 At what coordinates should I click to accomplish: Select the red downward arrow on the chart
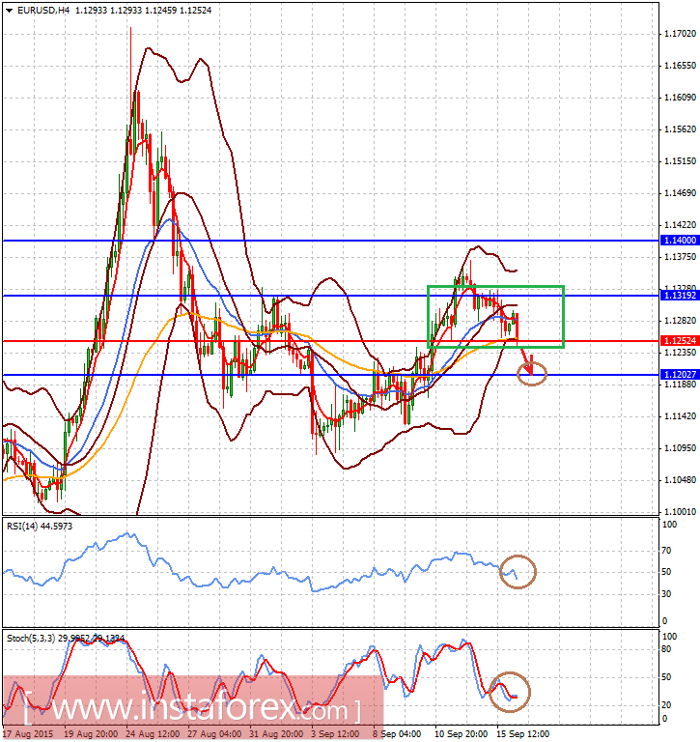tap(525, 363)
